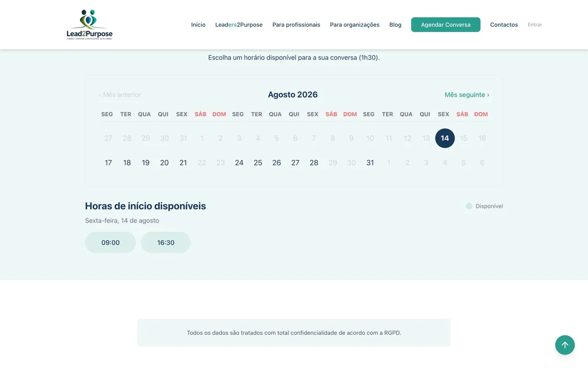Select the 09:00 time slot
The image size is (588, 368).
tap(111, 242)
